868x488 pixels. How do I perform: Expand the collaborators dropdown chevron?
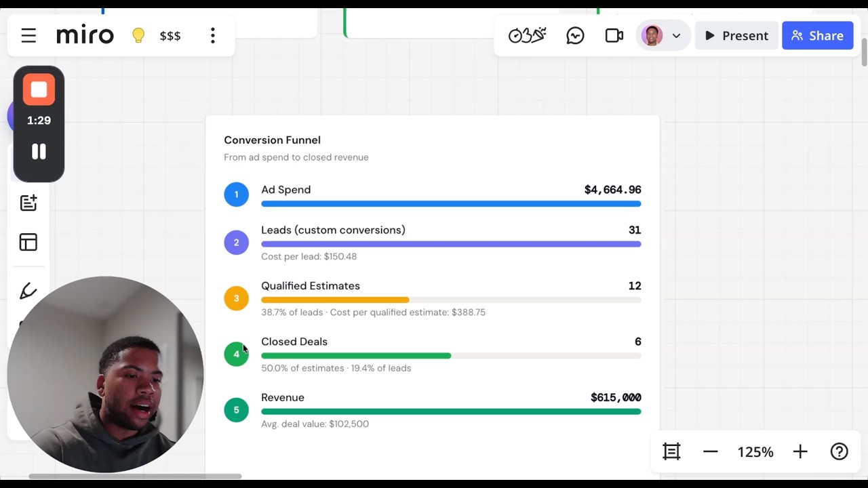[676, 36]
